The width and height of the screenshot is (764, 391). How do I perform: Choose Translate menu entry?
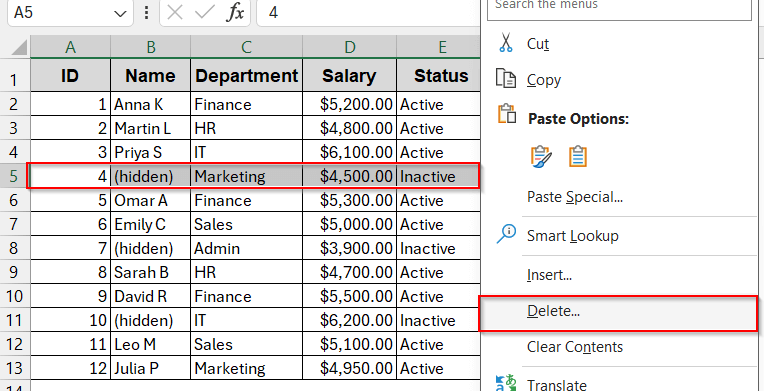pyautogui.click(x=556, y=384)
